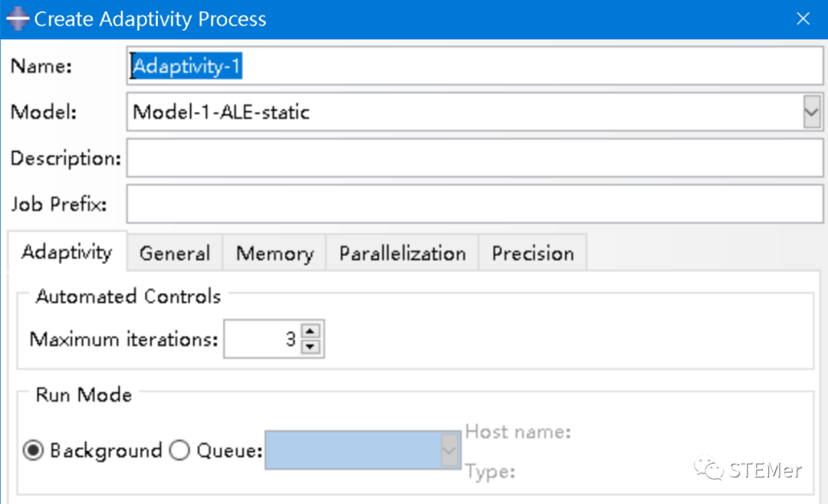
Task: Select the Background run mode
Action: click(34, 451)
